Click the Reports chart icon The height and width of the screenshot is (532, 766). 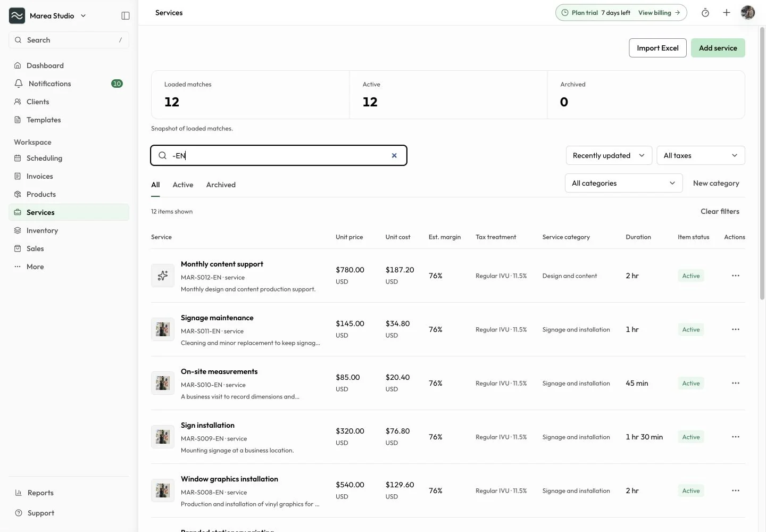coord(19,493)
